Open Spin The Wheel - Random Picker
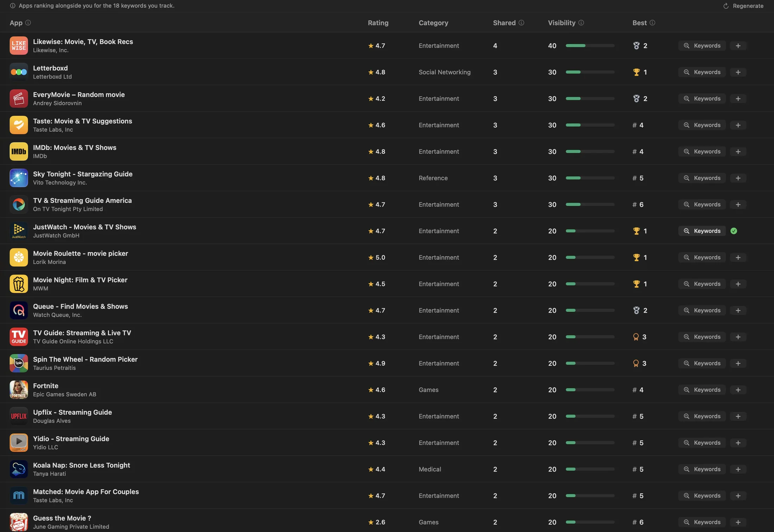The width and height of the screenshot is (774, 532). [x=85, y=359]
